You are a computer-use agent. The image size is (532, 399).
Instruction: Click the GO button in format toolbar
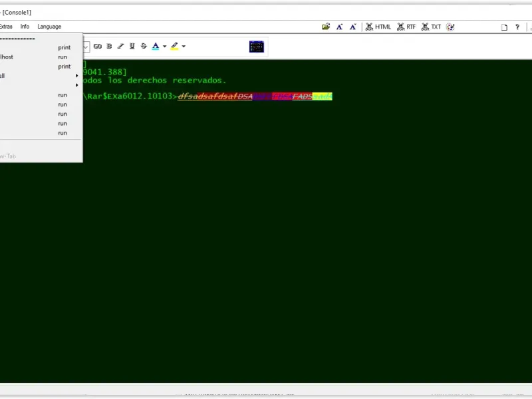98,46
